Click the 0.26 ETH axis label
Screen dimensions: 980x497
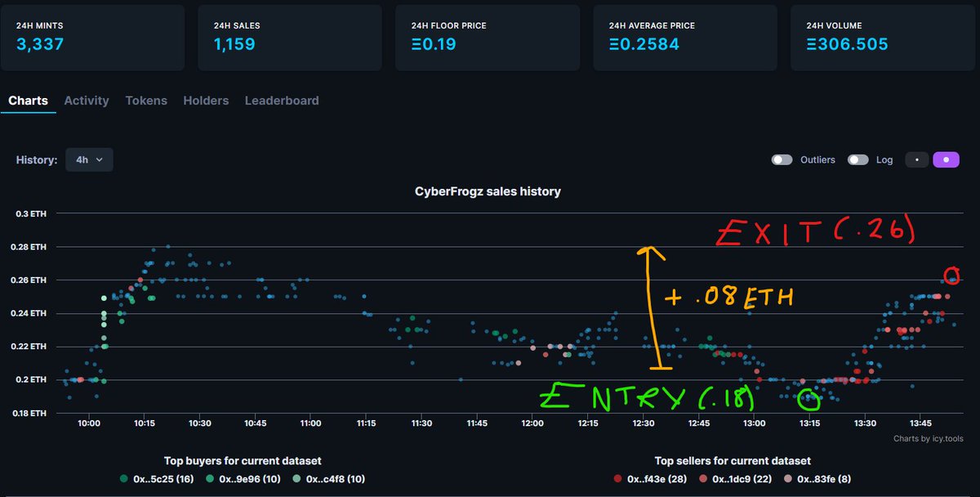point(30,280)
